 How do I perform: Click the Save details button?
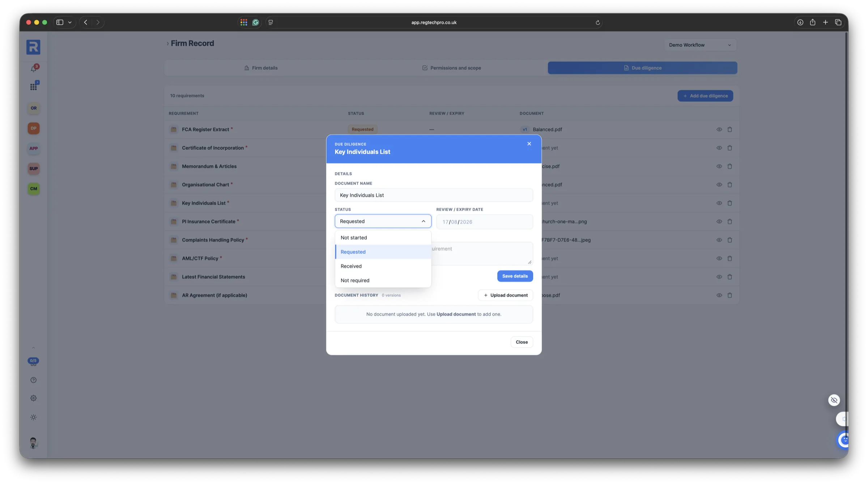(x=515, y=276)
